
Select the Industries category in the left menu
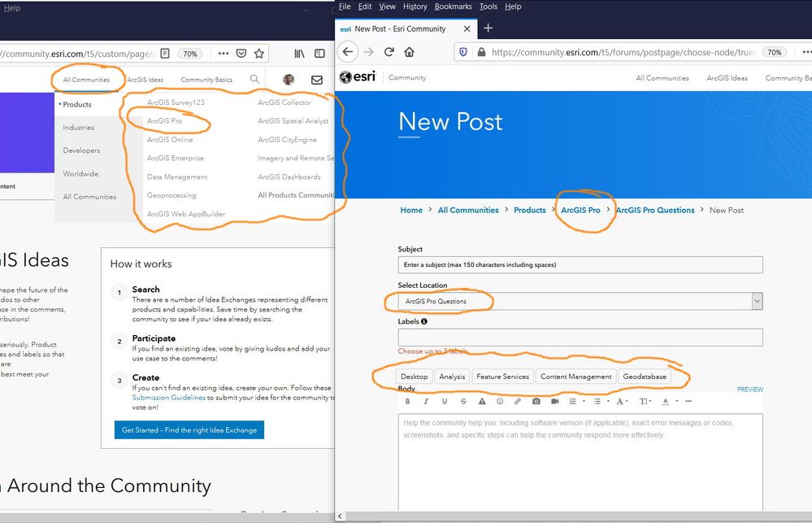pos(79,128)
